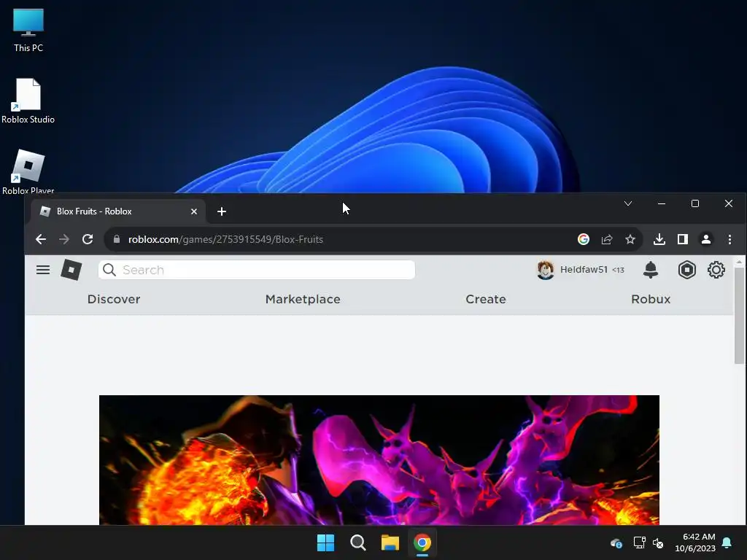
Task: Close the Blox Fruits tab
Action: click(194, 211)
